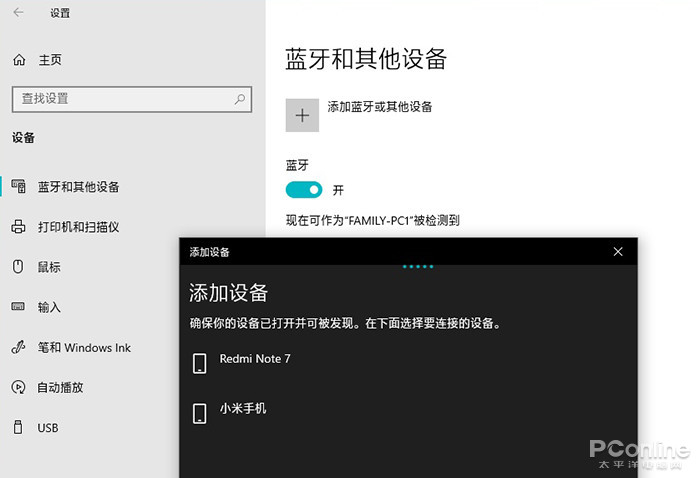The image size is (700, 478).
Task: Click the keyboard icon beside 输入
Action: click(18, 306)
